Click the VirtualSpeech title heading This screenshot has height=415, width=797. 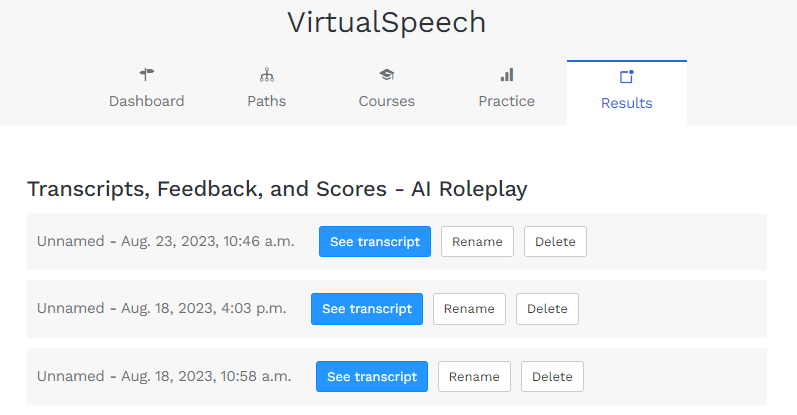(x=386, y=23)
